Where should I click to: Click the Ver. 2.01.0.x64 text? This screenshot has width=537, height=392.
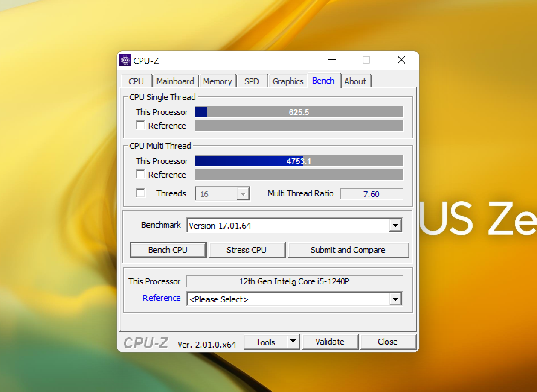(207, 344)
